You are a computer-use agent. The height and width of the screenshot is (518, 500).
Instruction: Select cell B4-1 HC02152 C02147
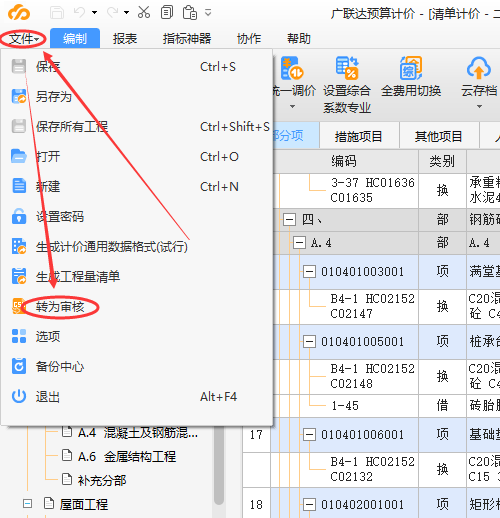tap(372, 306)
